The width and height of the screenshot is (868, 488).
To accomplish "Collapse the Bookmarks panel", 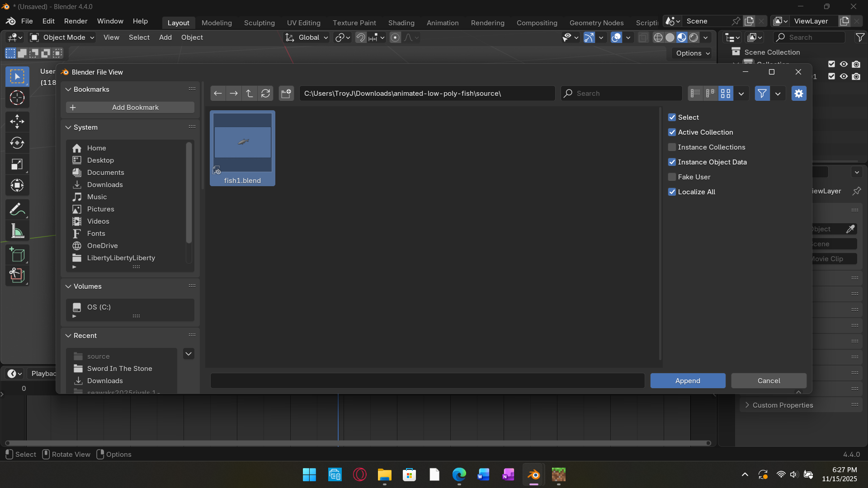I will [x=68, y=89].
